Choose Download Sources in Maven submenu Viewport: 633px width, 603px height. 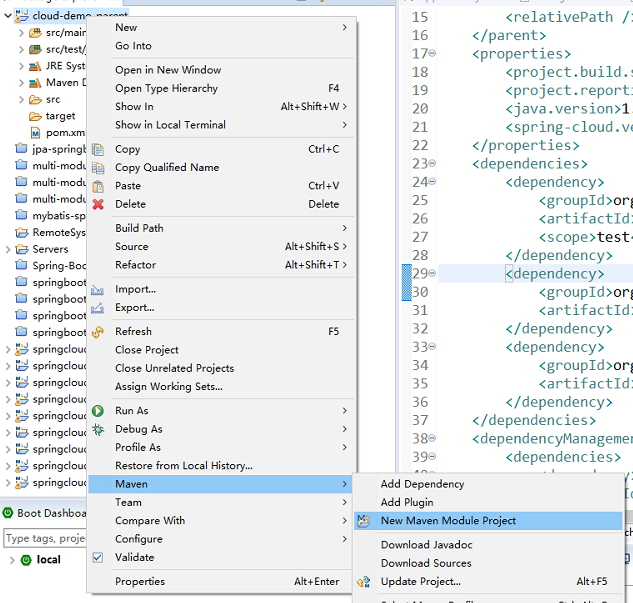[426, 563]
